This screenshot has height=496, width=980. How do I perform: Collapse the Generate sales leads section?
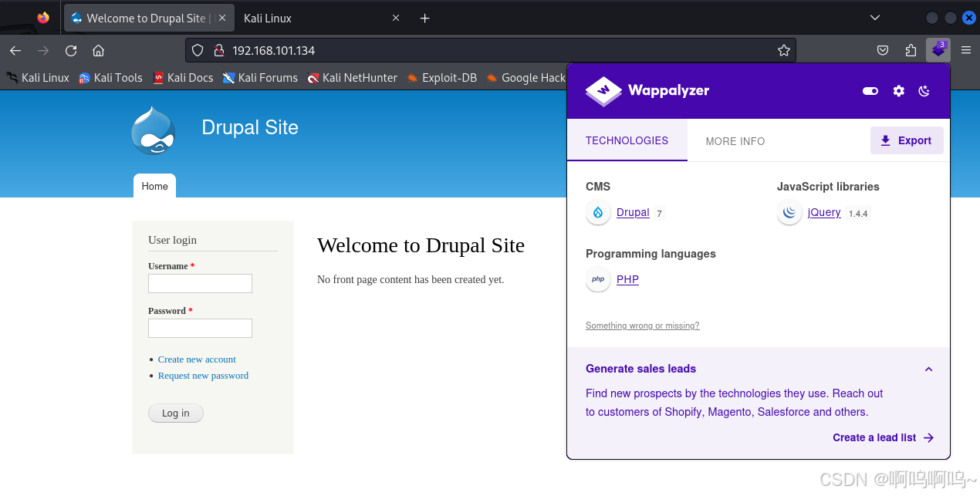coord(928,369)
